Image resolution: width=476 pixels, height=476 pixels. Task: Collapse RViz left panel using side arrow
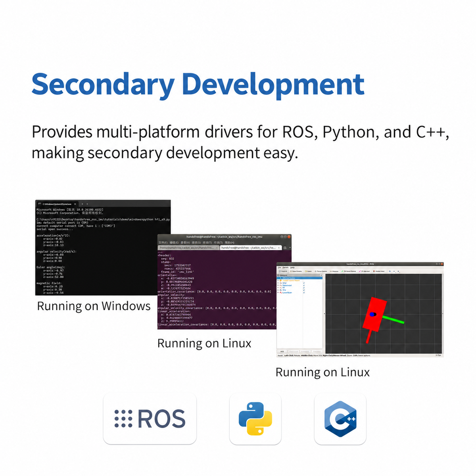tap(324, 313)
